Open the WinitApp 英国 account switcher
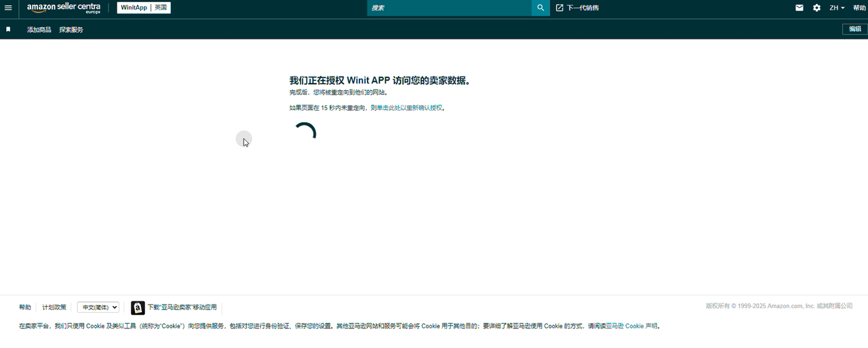Image resolution: width=868 pixels, height=348 pixels. click(x=144, y=8)
